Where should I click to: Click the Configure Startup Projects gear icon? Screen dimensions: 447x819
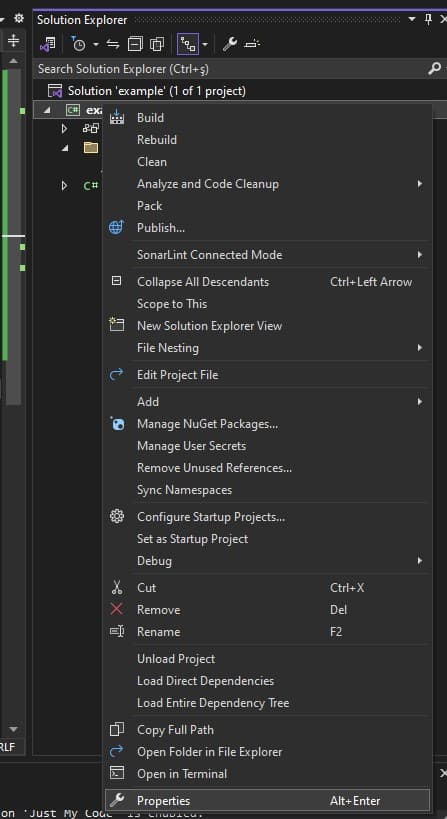pyautogui.click(x=117, y=517)
